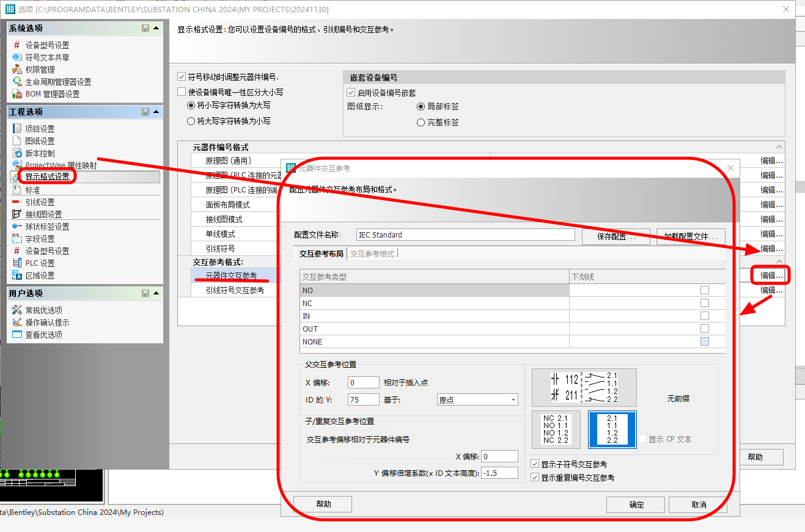Screen dimensions: 805x532
Task: Select the contact-symbol layout preview with 112 and 211
Action: pyautogui.click(x=584, y=387)
